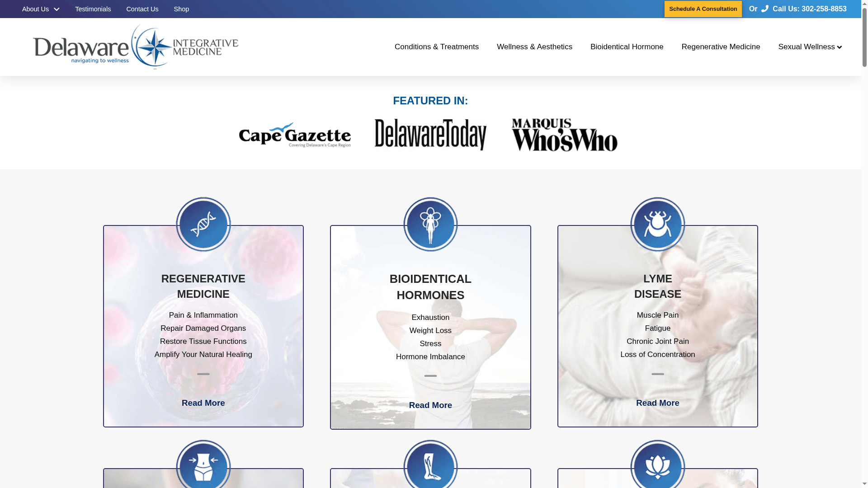Click the Cape Gazette logo
Viewport: 868px width, 488px height.
295,135
